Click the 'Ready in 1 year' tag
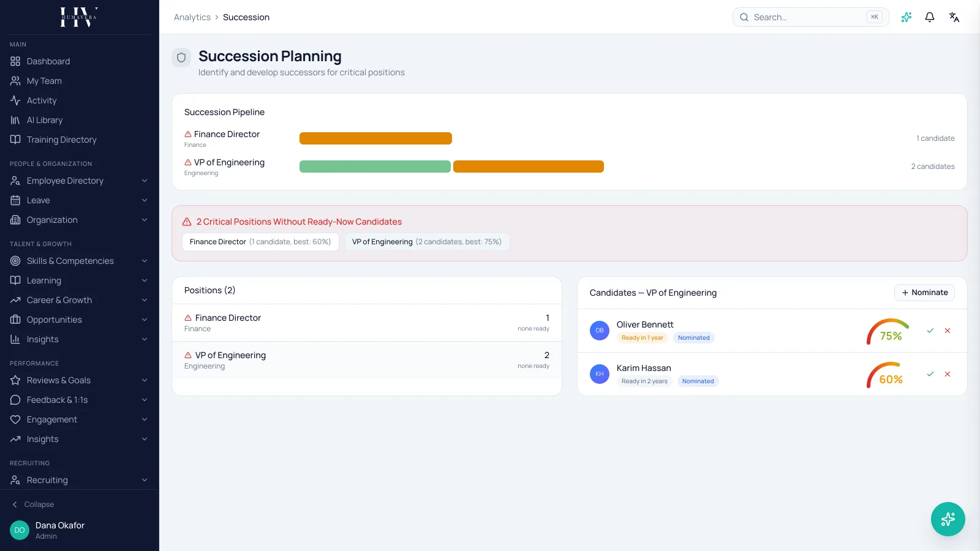Screen dimensions: 980x551 [643, 338]
